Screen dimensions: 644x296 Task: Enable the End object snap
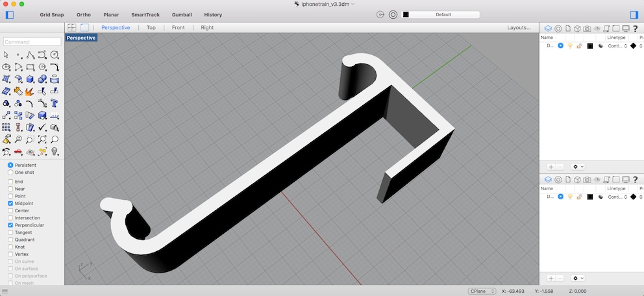click(10, 182)
